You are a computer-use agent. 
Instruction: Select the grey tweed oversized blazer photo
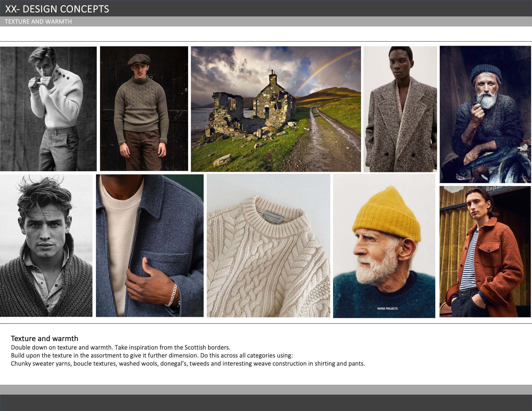tap(400, 109)
